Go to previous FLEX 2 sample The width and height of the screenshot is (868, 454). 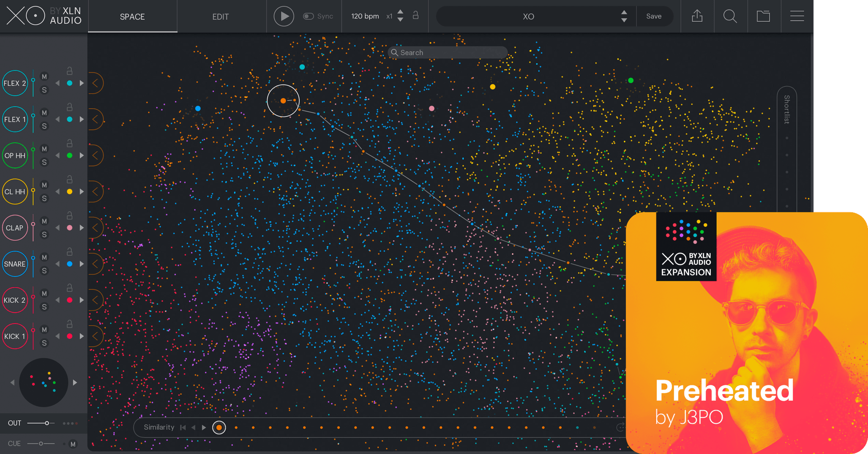click(57, 83)
